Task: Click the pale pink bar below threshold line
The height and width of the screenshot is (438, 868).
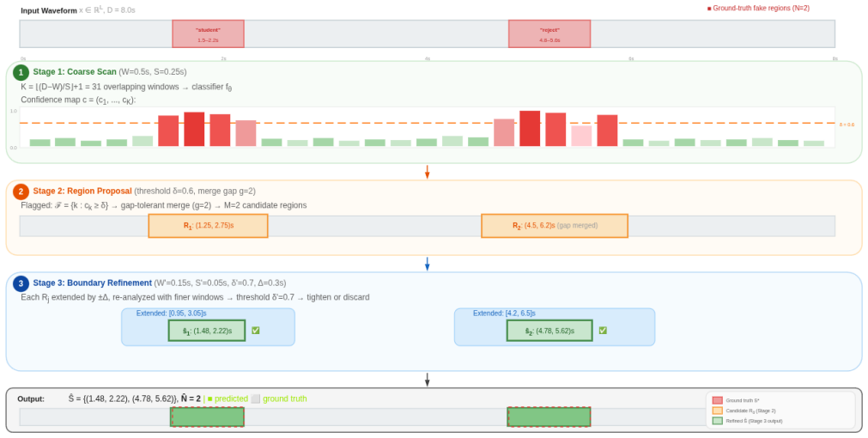Action: [x=581, y=136]
